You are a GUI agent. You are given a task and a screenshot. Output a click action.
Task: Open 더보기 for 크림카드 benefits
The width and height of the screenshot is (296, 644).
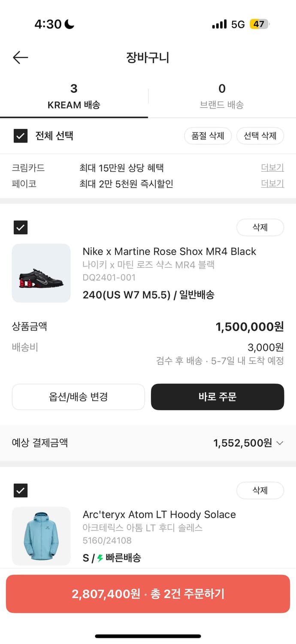pyautogui.click(x=272, y=168)
